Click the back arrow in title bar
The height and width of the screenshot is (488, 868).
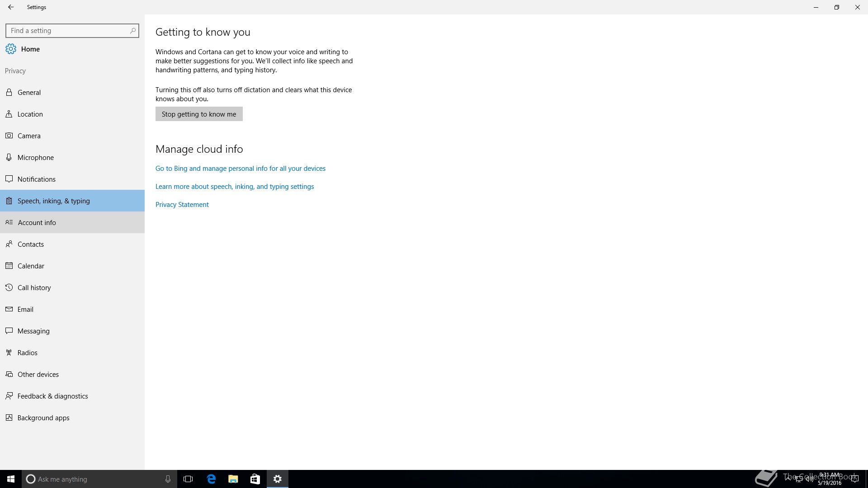pyautogui.click(x=11, y=7)
